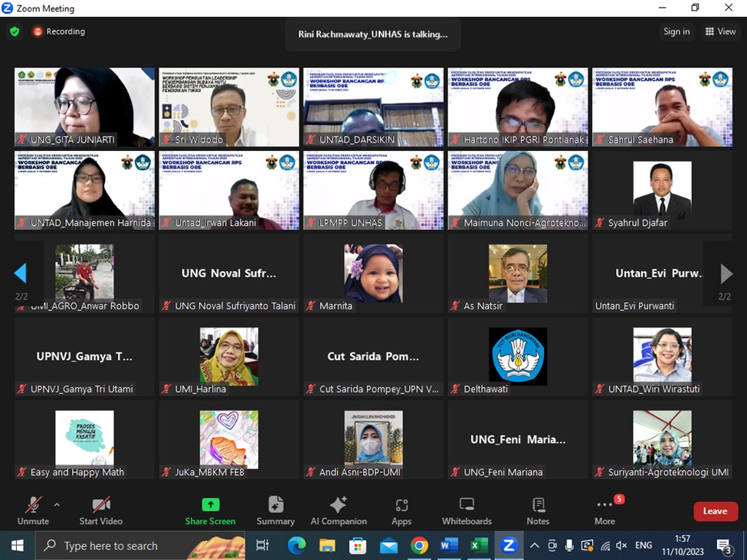Click the red Leave button

click(x=715, y=511)
